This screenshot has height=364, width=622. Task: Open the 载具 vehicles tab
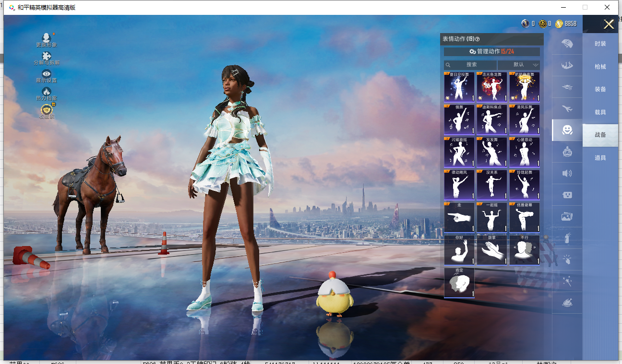coord(600,112)
